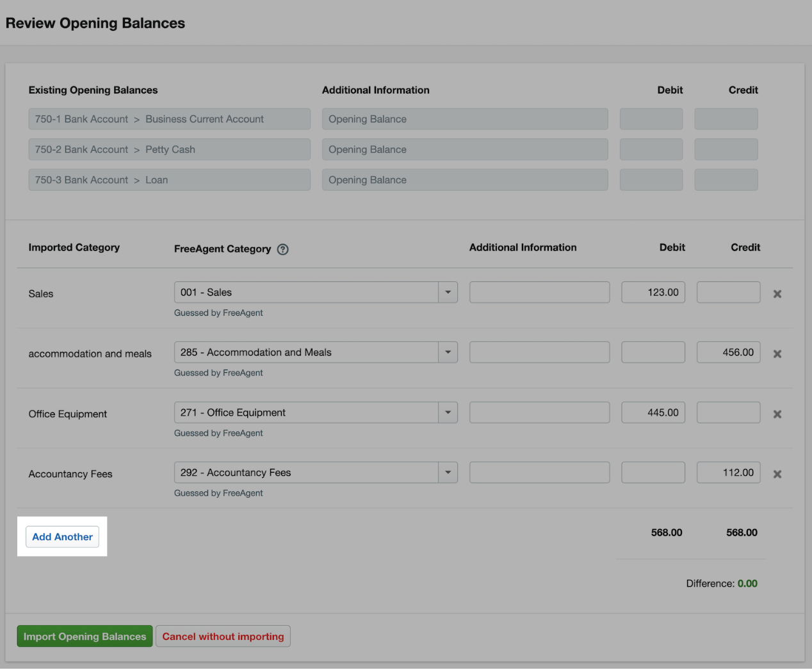Select Cancel without importing
Screen dimensions: 812x670
coord(223,636)
